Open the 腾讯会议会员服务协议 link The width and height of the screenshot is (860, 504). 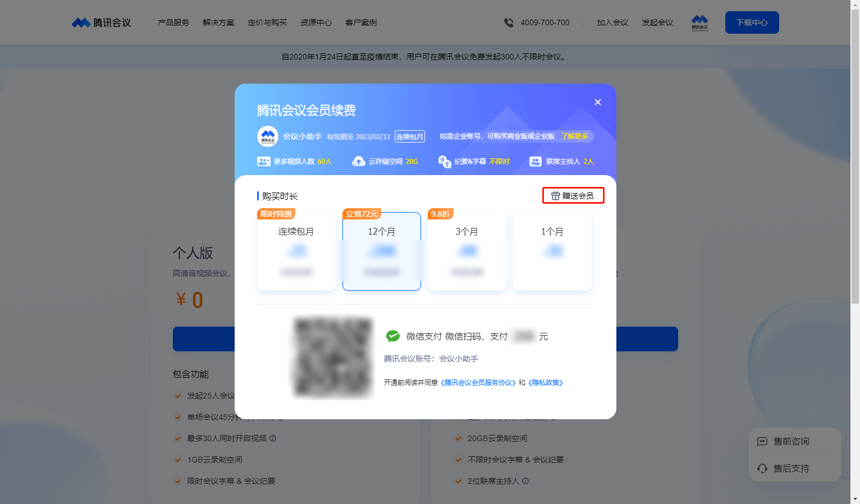478,383
